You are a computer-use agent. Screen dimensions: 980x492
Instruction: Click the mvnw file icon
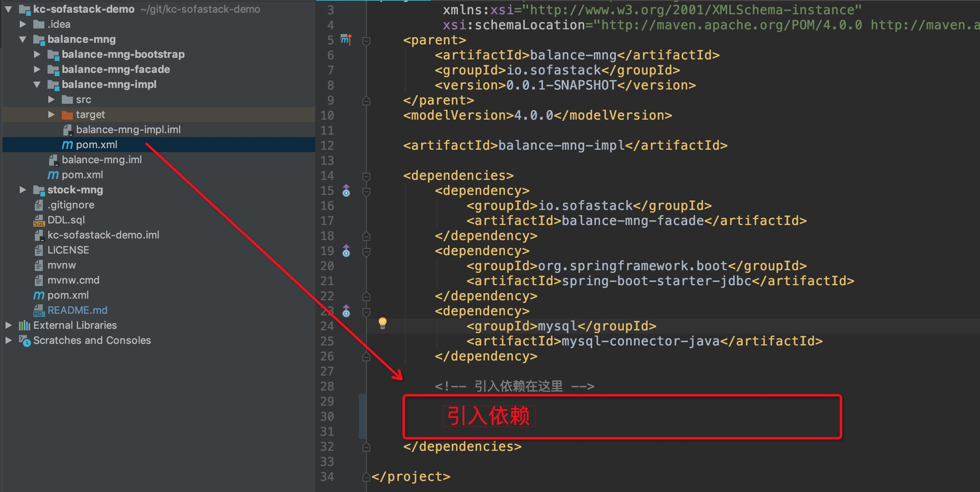[x=39, y=265]
